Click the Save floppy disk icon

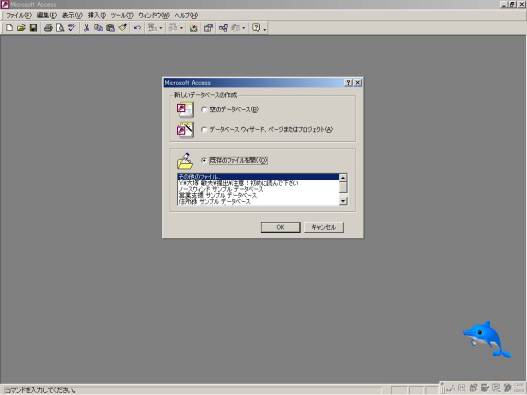(x=33, y=28)
